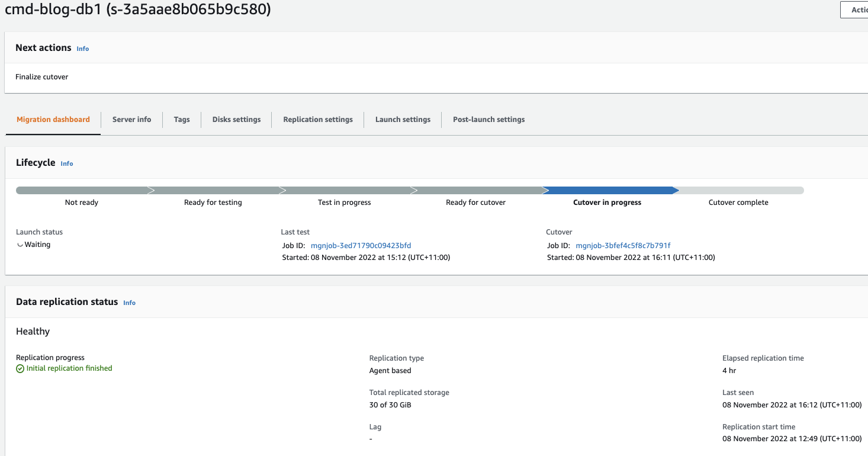Open last test job mgnjob-3ed71790c09423bfd
The height and width of the screenshot is (456, 868).
coord(361,245)
